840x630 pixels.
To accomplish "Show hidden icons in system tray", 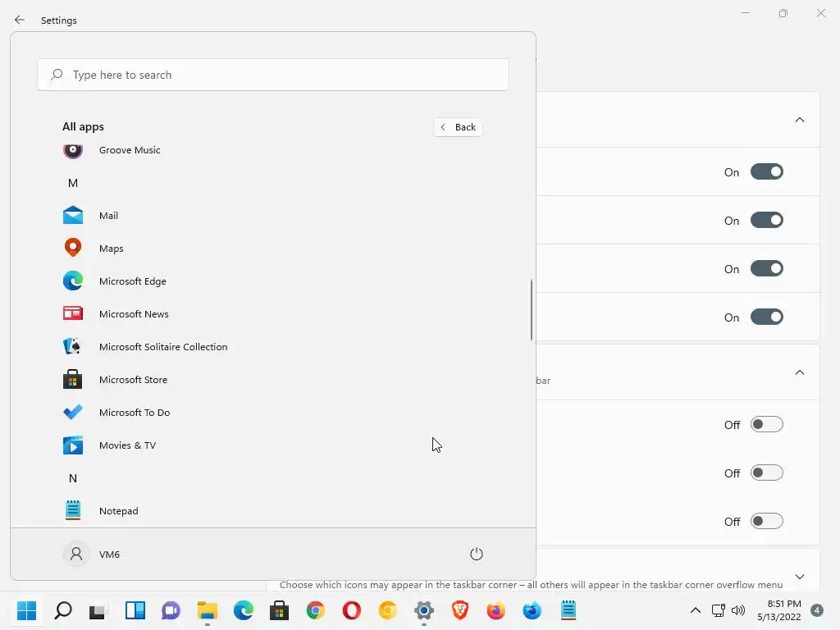I will point(696,610).
